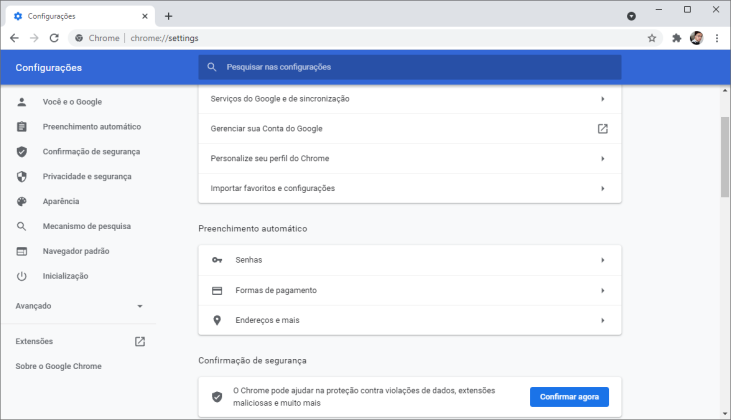The image size is (731, 420).
Task: Click the vertical scrollbar thumb
Action: pos(724,157)
